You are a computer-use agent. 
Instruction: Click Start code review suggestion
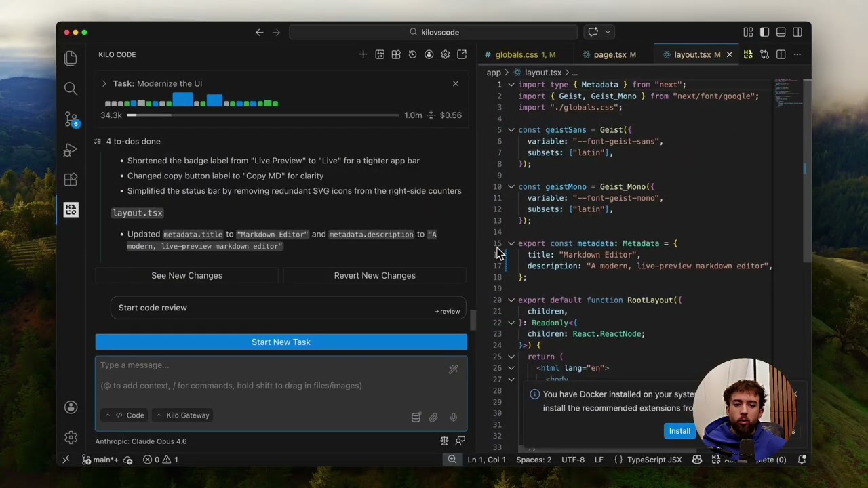(288, 308)
